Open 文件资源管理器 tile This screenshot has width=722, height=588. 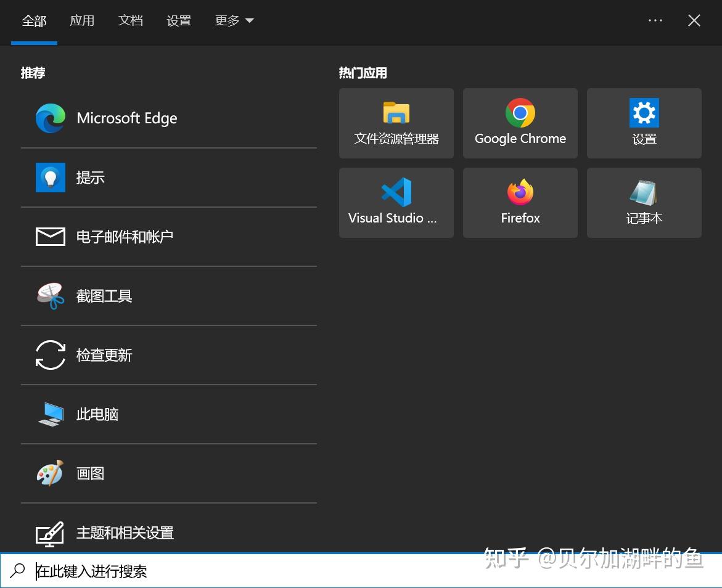(396, 123)
